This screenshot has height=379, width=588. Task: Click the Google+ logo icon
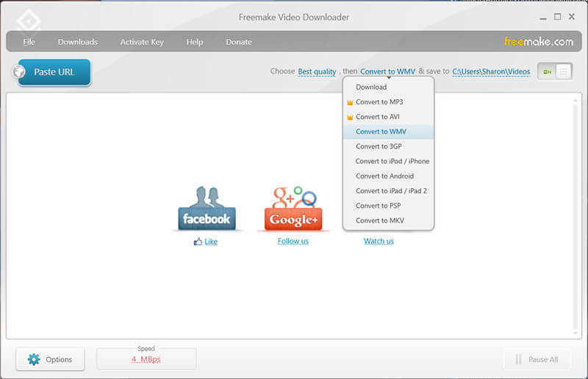[x=293, y=209]
